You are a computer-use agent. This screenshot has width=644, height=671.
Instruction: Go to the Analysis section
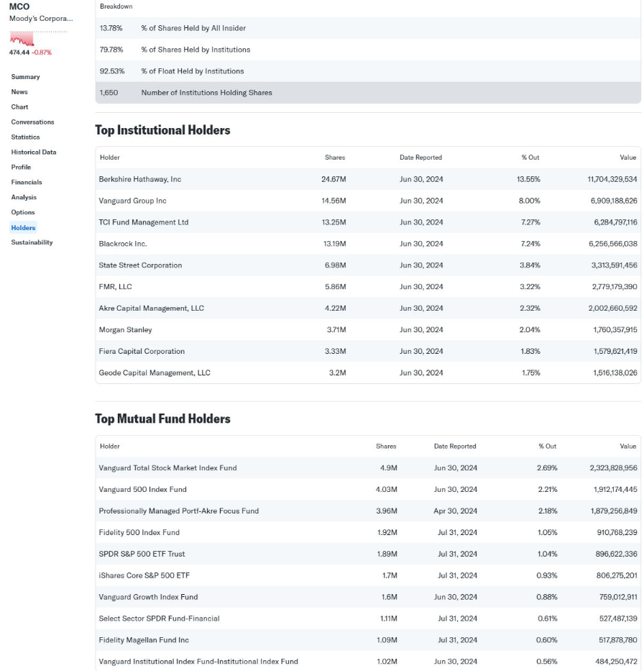(24, 198)
